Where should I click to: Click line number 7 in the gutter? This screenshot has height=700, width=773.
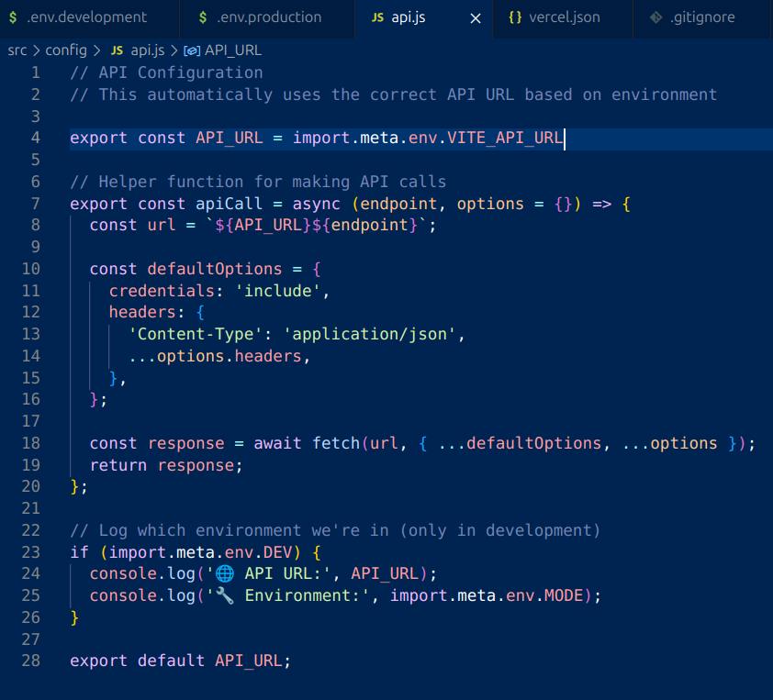[x=36, y=204]
